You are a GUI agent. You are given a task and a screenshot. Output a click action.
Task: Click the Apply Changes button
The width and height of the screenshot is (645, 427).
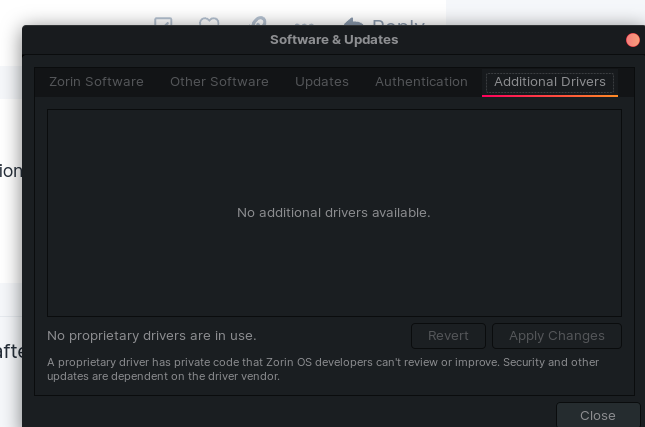pyautogui.click(x=557, y=336)
